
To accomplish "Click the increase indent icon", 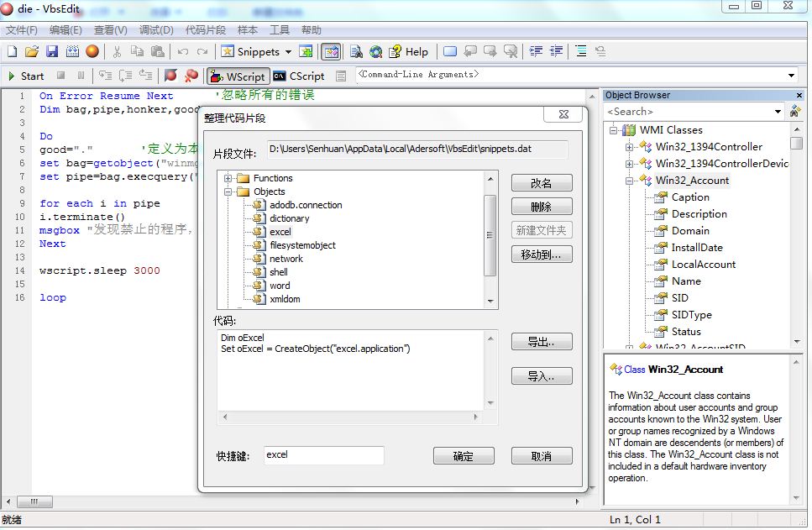I will (556, 51).
